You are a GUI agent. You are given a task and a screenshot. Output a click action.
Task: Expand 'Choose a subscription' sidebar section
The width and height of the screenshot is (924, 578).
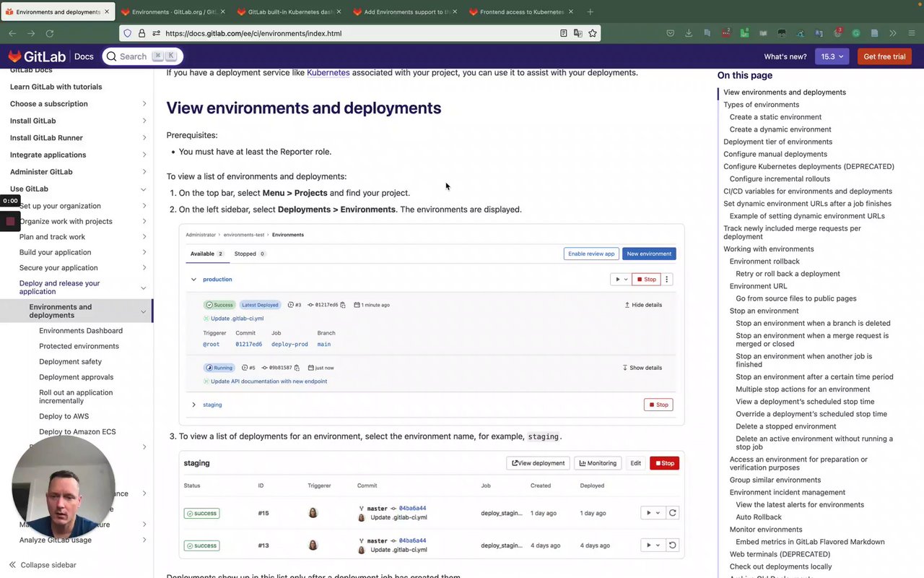[x=144, y=104]
